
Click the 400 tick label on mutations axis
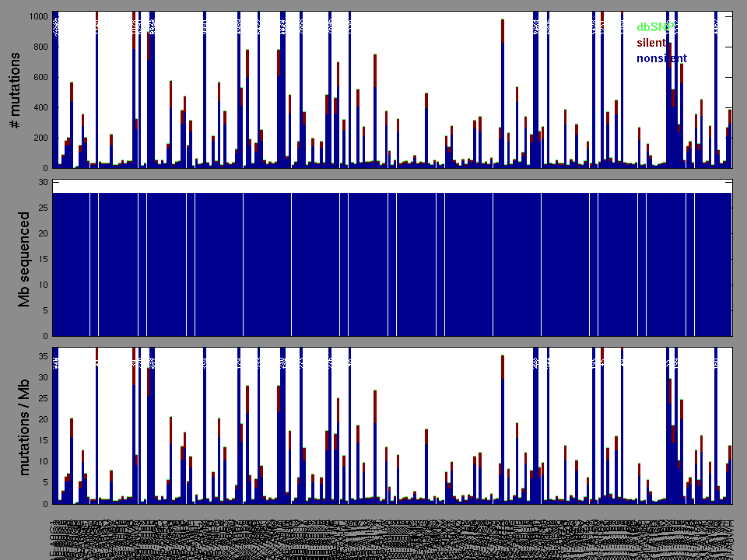coord(40,108)
